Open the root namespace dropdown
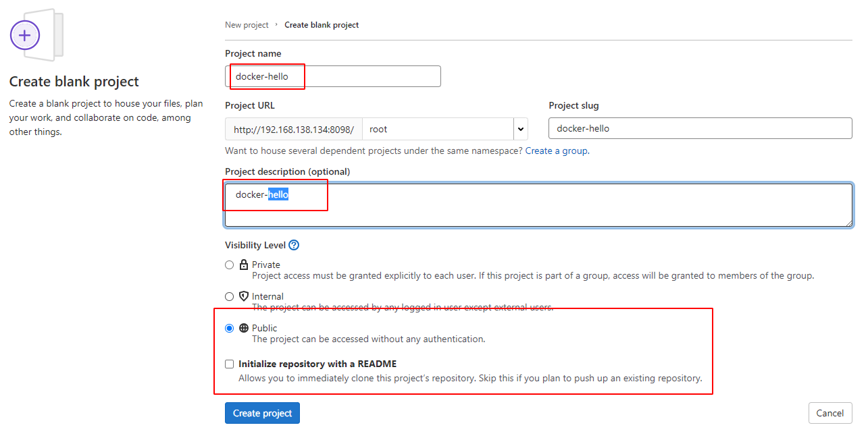Viewport: 868px width, 442px height. click(x=438, y=129)
